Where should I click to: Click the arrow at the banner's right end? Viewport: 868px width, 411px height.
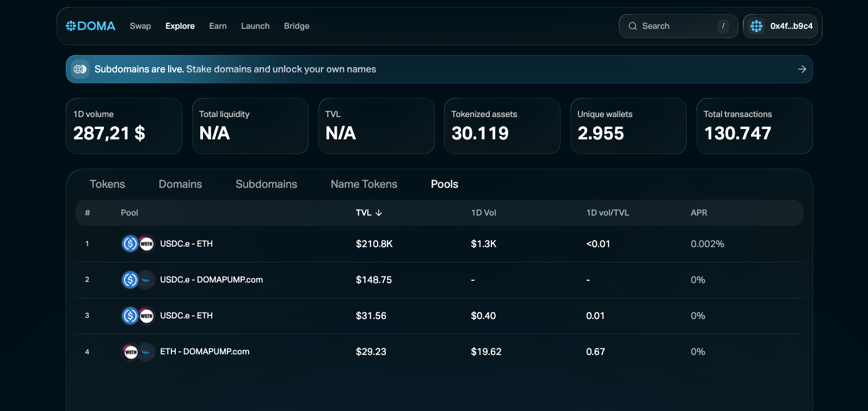pos(802,69)
